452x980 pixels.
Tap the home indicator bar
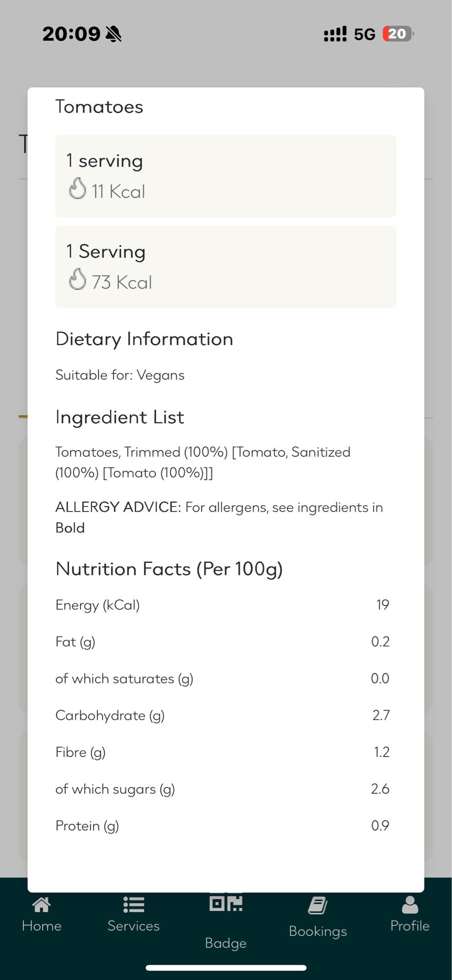coord(226,968)
